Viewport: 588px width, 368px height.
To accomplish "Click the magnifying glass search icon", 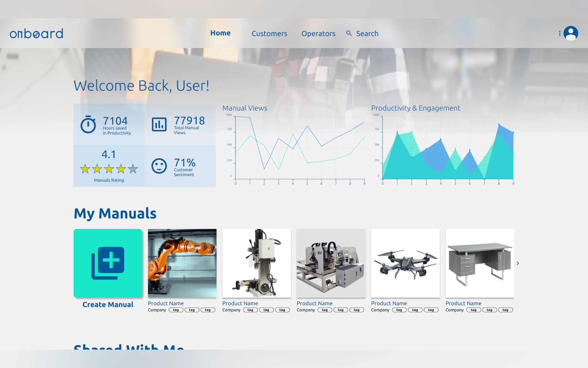I will click(x=349, y=33).
